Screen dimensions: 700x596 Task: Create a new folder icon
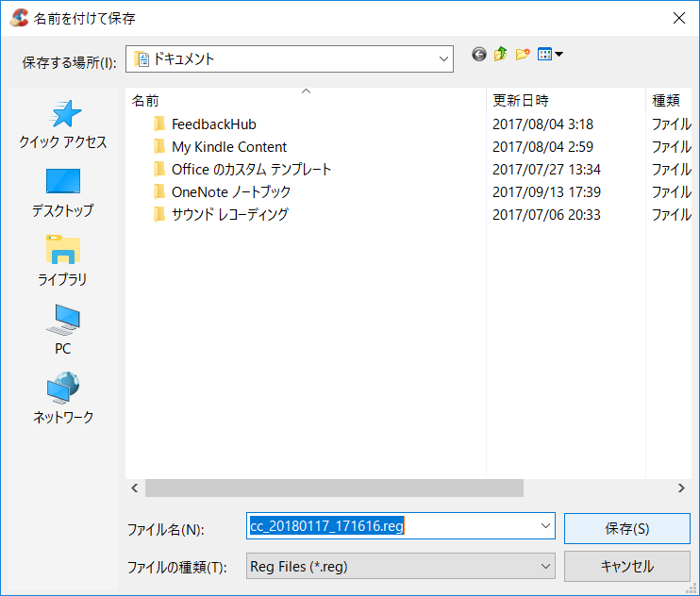click(523, 55)
